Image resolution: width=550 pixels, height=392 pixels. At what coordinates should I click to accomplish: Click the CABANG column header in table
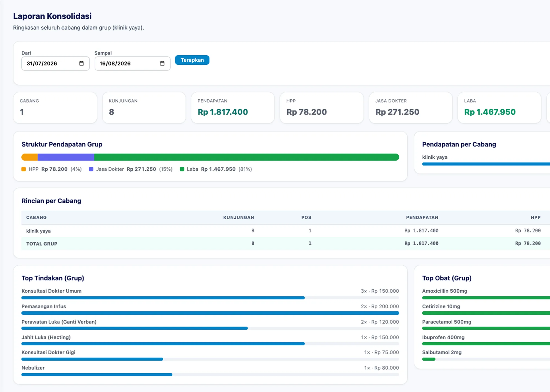pos(36,218)
